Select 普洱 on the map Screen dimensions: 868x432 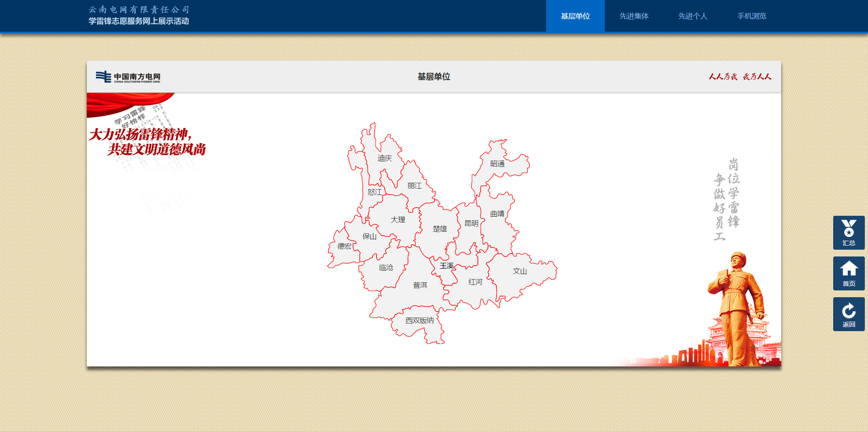coord(420,285)
